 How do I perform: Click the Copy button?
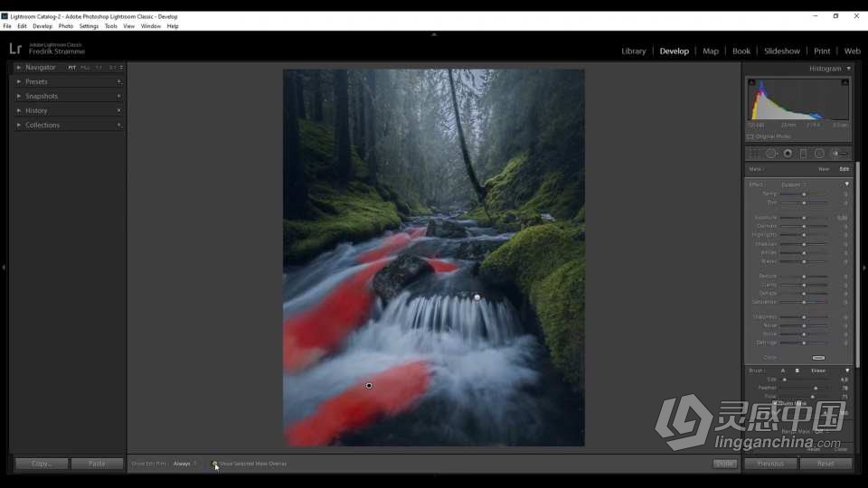click(42, 464)
